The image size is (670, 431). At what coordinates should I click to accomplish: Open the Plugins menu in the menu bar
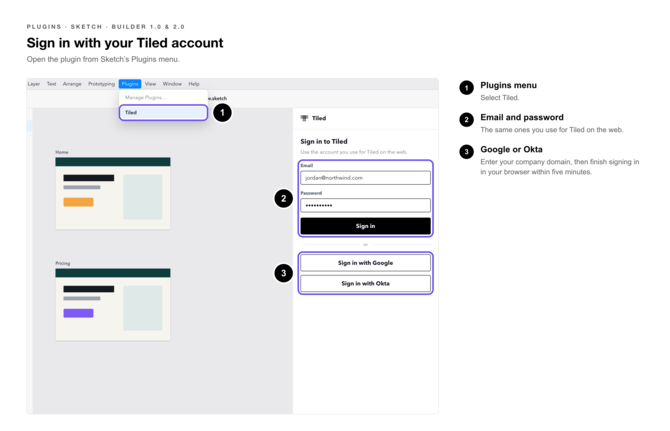(x=130, y=84)
